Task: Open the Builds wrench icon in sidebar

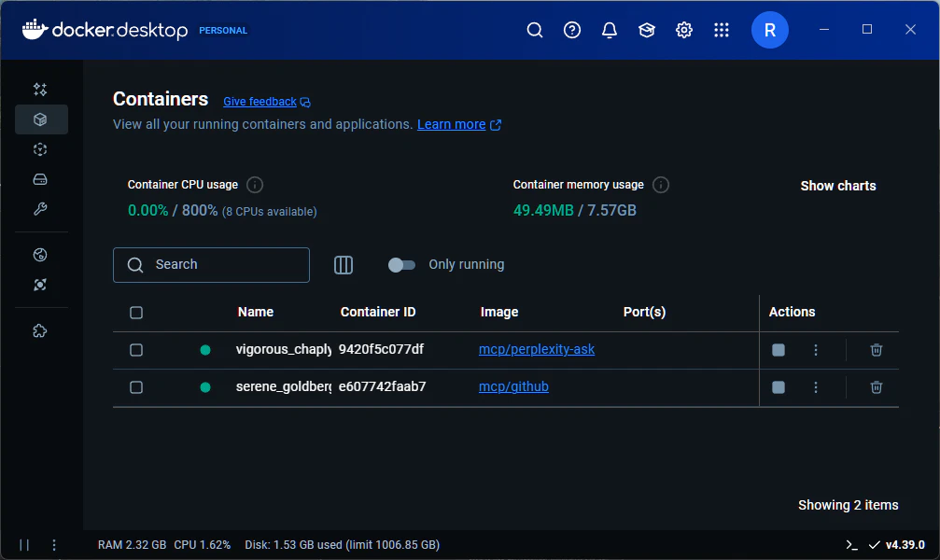Action: [40, 209]
